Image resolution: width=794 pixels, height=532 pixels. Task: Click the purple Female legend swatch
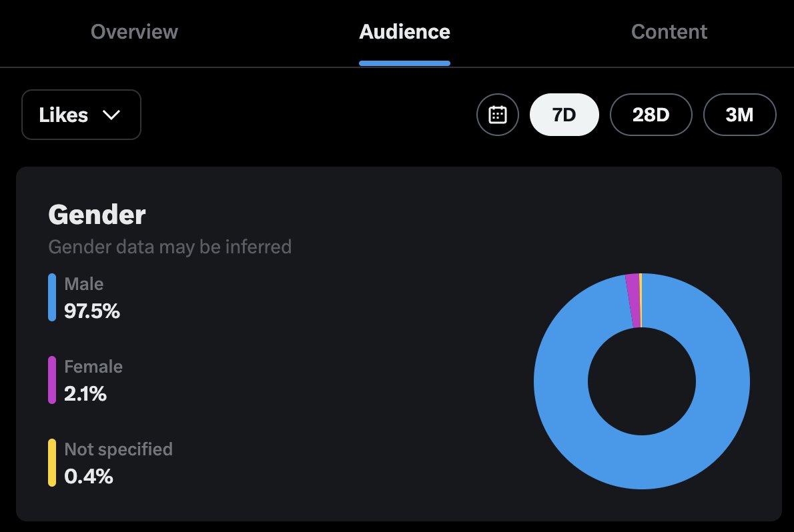tap(51, 379)
